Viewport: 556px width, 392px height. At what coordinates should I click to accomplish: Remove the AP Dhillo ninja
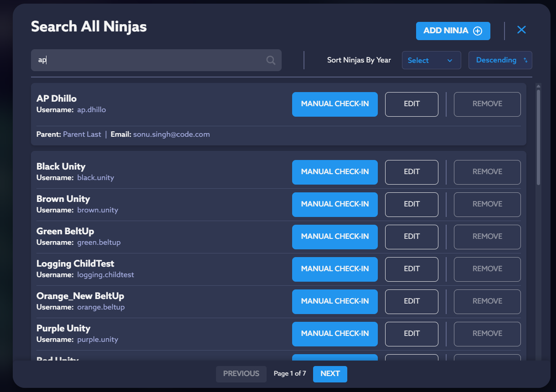[487, 104]
